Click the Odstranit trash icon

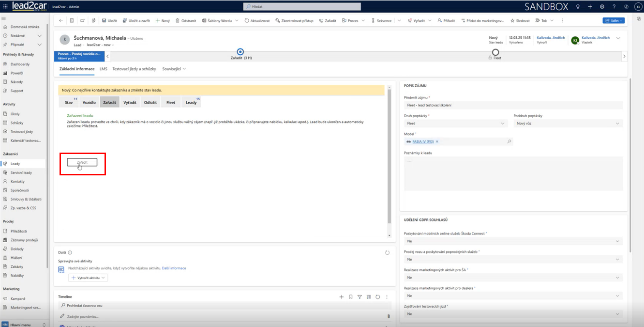[x=178, y=21]
